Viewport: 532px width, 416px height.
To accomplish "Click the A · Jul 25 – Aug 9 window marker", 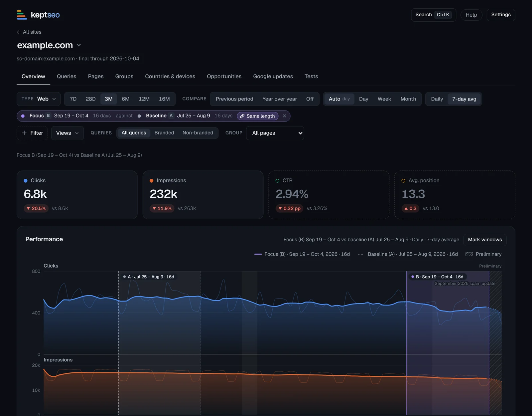I will click(149, 277).
